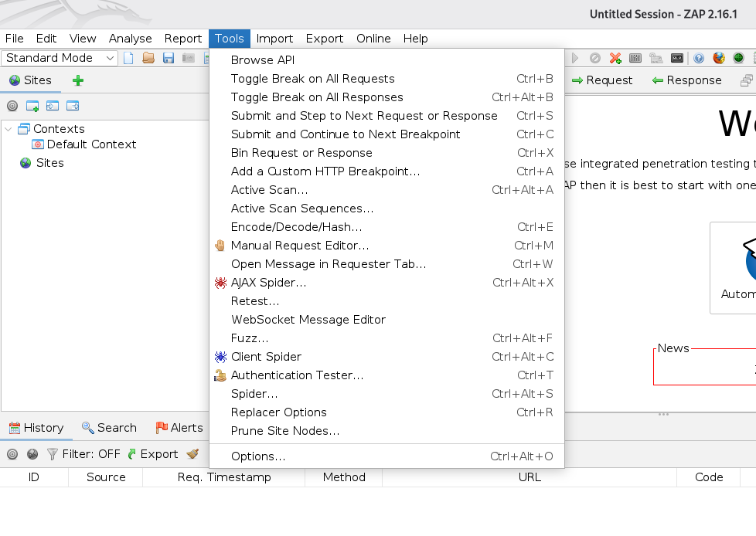Select Authentication Tester... menu entry

(387, 375)
